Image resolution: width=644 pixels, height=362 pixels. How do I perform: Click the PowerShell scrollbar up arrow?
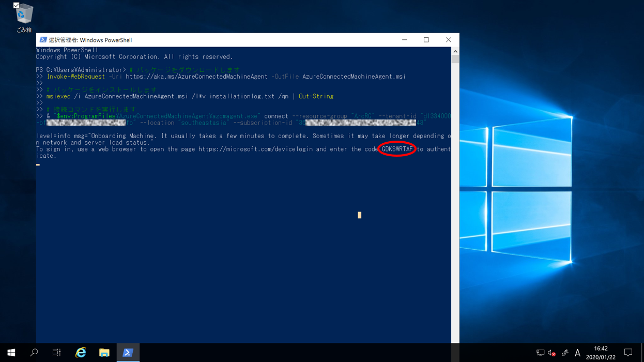pyautogui.click(x=455, y=51)
